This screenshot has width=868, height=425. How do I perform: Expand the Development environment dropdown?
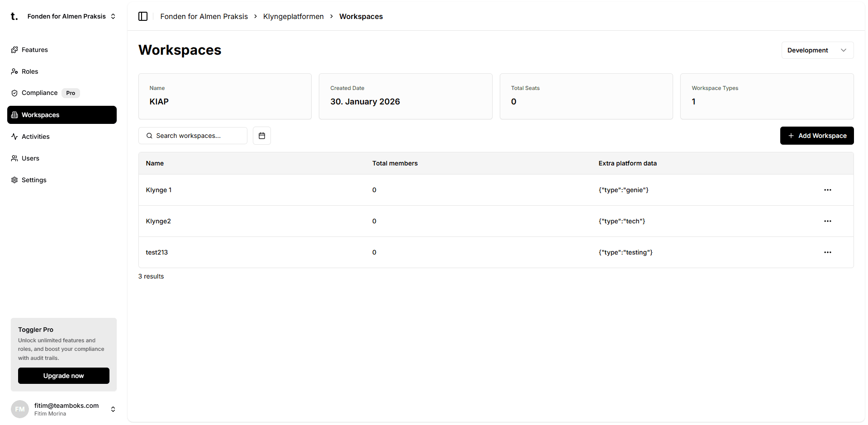click(x=817, y=50)
